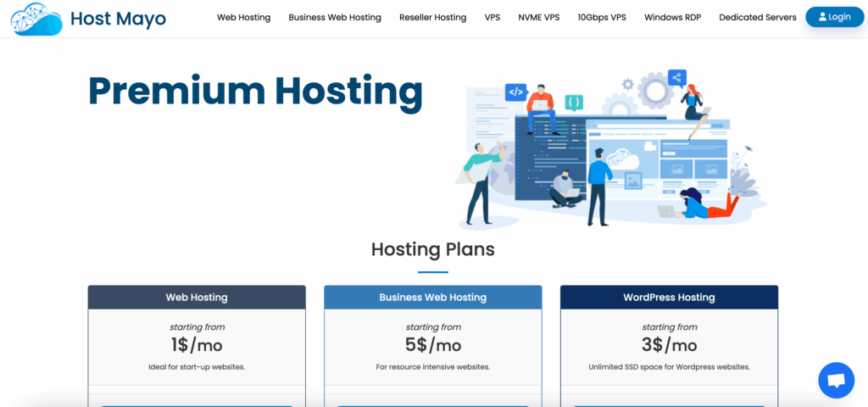Open the VPS navigation link

point(492,17)
